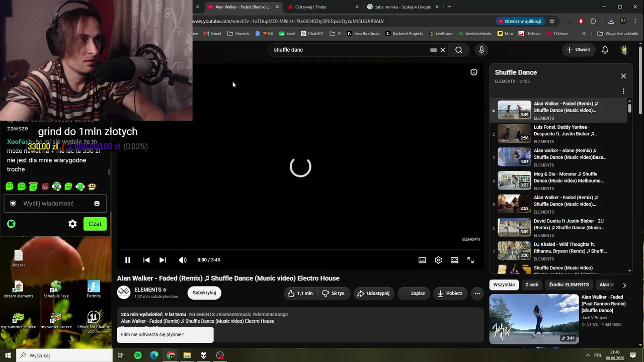The image size is (644, 362).
Task: Select the Fortnite desktop shortcut
Action: click(94, 289)
